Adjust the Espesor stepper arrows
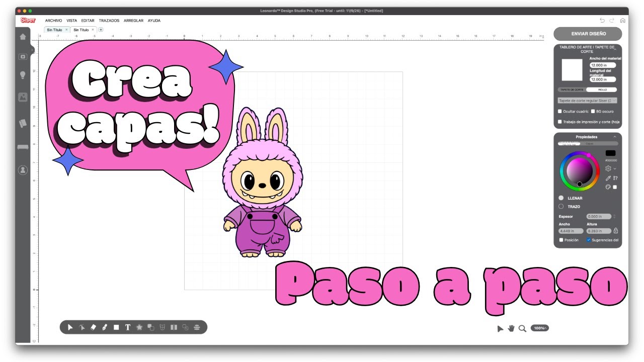The image size is (644, 362). 614,216
